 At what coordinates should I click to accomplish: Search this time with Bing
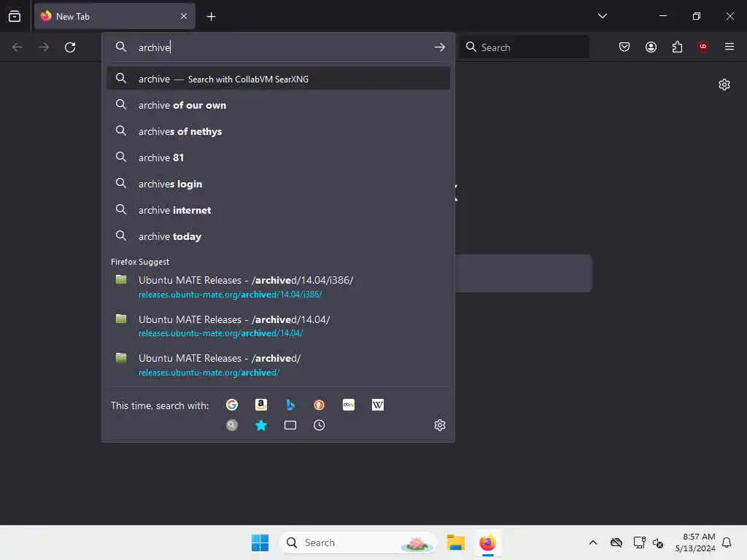[x=290, y=405]
